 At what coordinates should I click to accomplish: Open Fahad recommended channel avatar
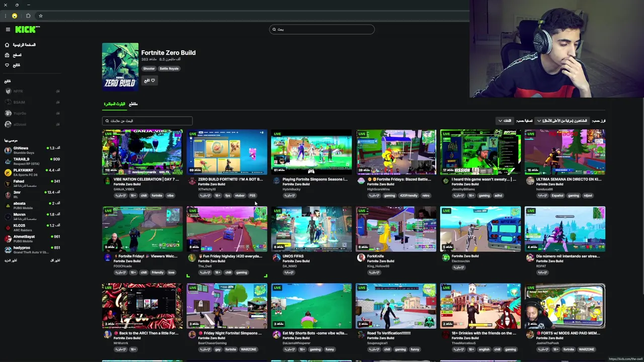(8, 183)
